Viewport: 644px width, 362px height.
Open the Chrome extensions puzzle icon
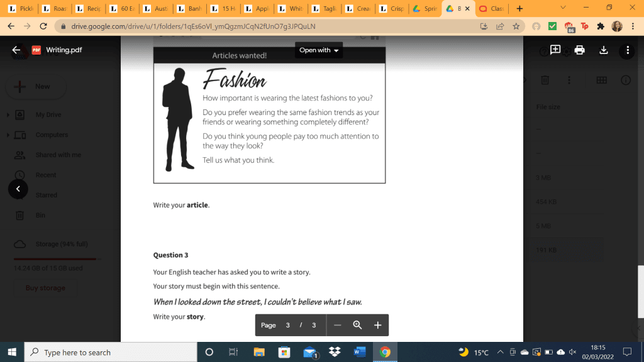tap(601, 26)
